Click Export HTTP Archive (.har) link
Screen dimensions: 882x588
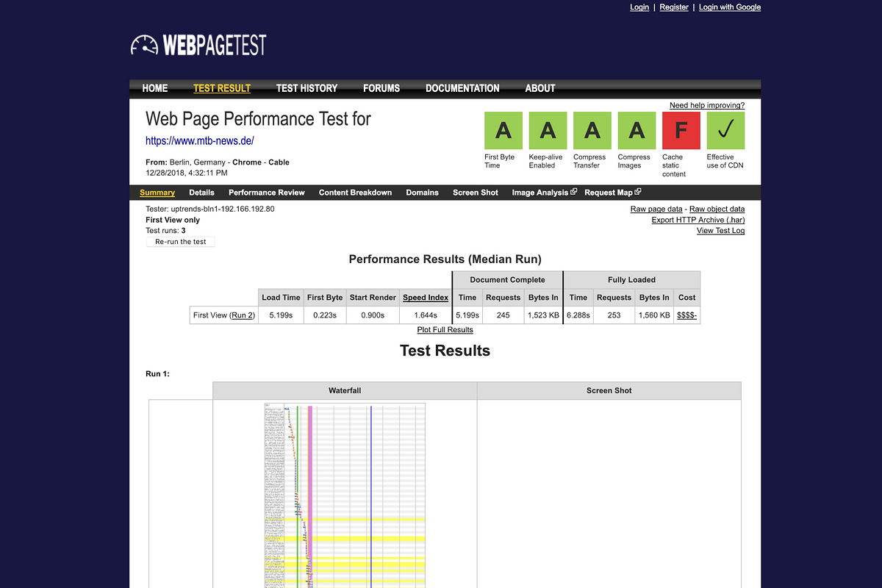click(x=698, y=220)
